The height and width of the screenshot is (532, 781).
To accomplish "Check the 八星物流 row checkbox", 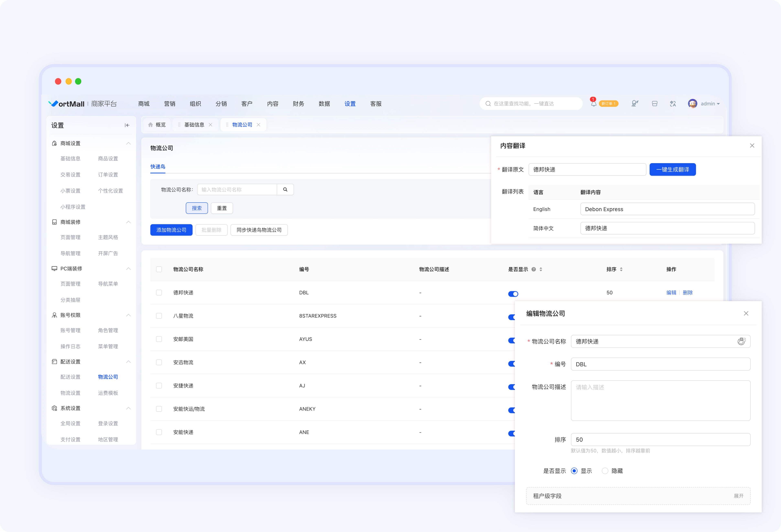I will tap(159, 316).
